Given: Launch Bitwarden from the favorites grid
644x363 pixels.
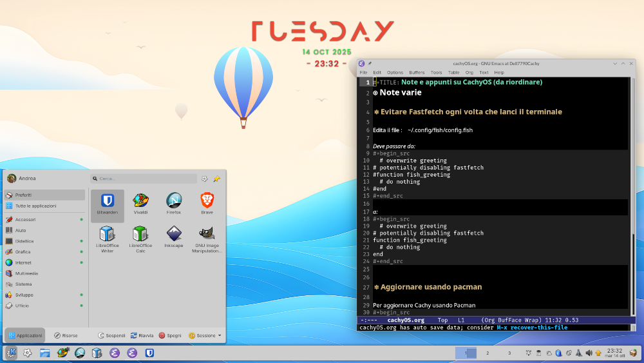Looking at the screenshot, I should click(x=107, y=204).
